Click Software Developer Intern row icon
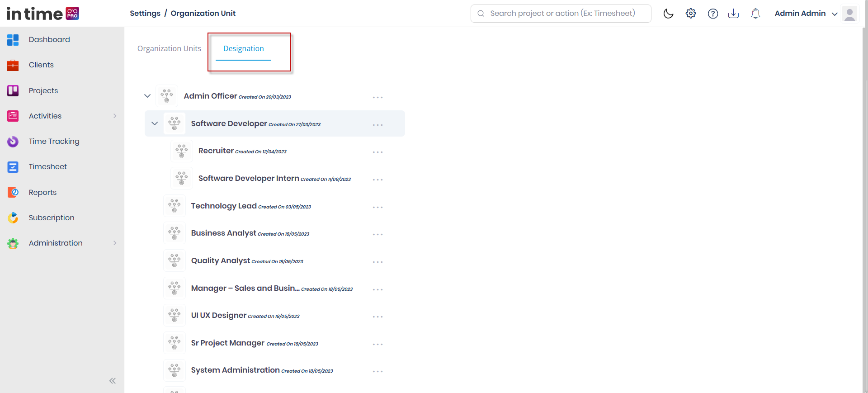Viewport: 868px width, 393px height. (182, 178)
